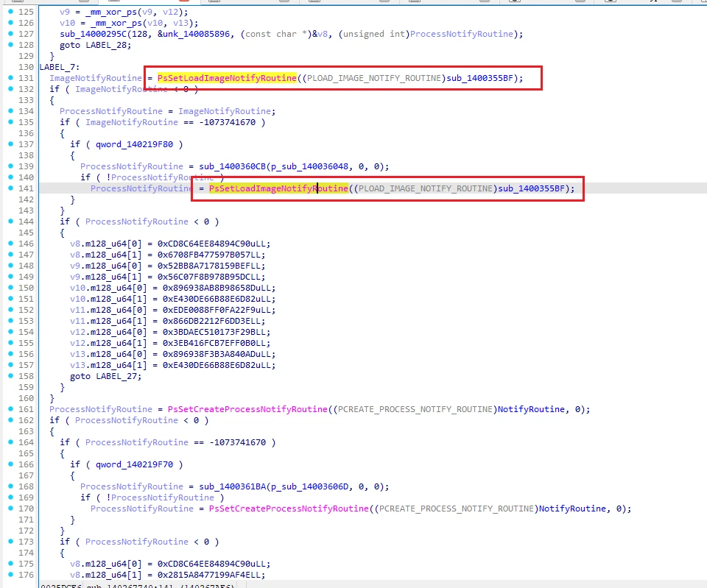Select ImageNotifyRoutine variable on line 134

pyautogui.click(x=225, y=111)
